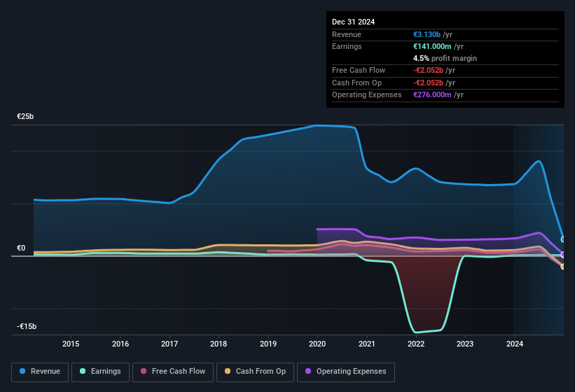Toggle the Earnings series legend button
575x392 pixels.
(x=100, y=372)
